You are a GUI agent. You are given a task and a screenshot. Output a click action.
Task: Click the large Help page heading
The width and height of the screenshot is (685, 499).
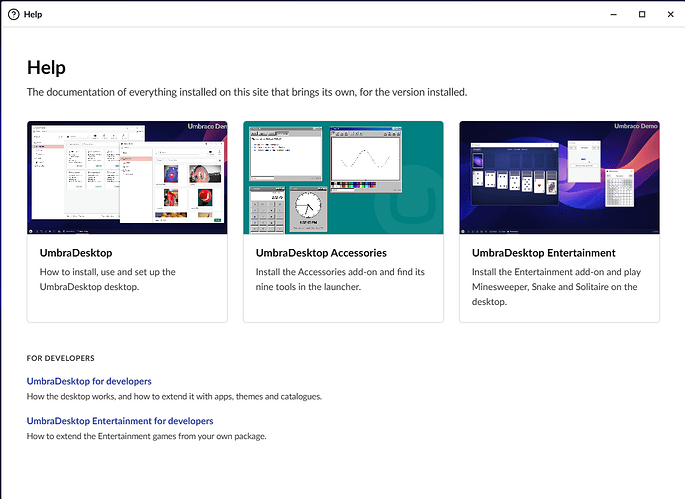tap(46, 68)
